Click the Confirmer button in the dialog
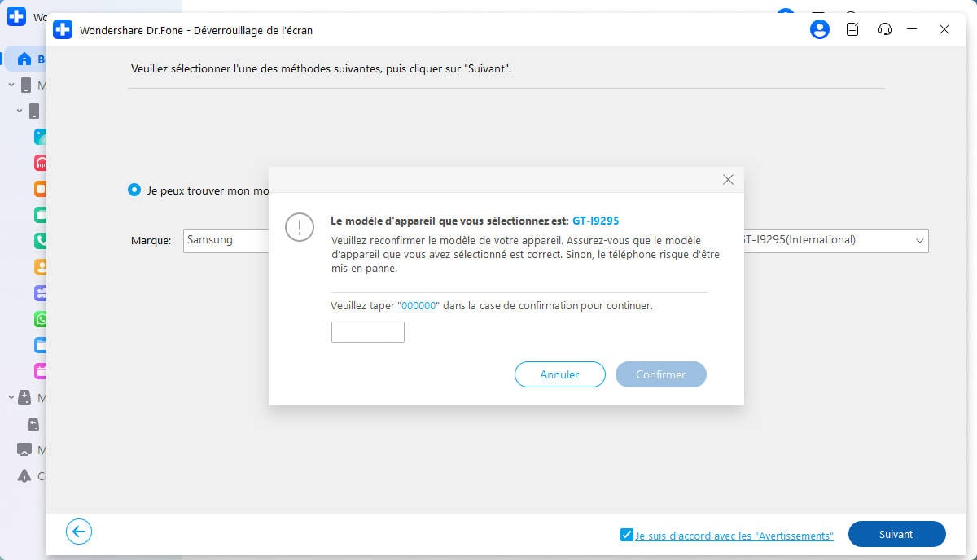The image size is (977, 560). [660, 374]
